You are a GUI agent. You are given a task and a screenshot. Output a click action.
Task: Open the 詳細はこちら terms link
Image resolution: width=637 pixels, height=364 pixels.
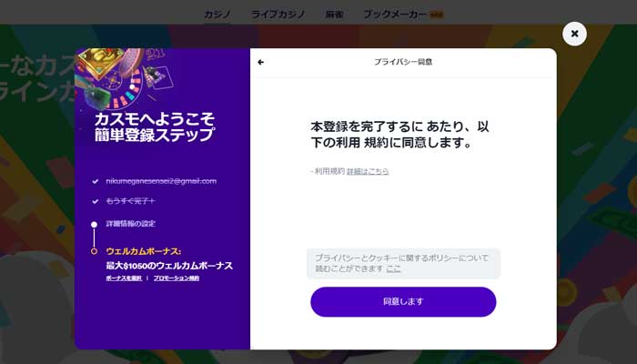(368, 171)
